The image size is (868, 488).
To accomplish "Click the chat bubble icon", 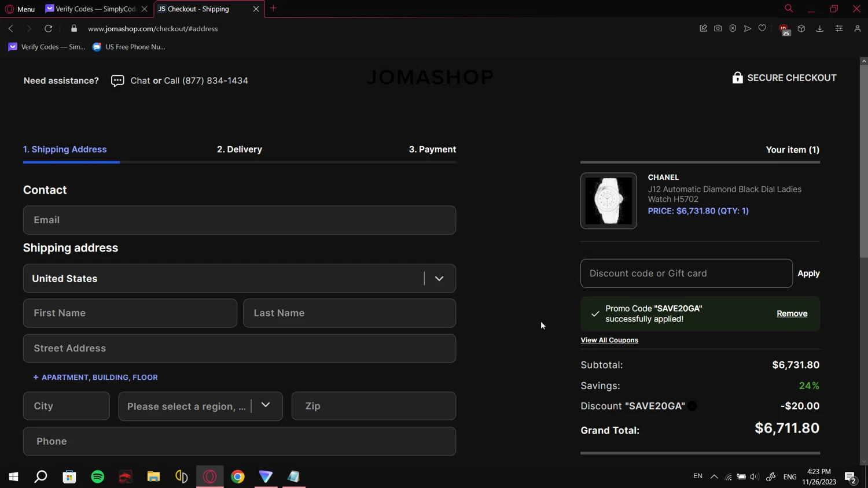I will click(117, 81).
